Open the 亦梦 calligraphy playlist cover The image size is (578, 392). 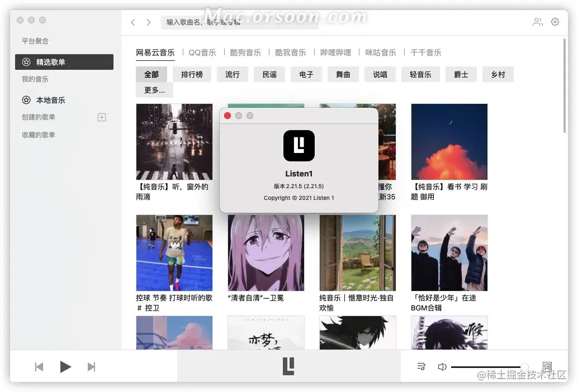[266, 333]
